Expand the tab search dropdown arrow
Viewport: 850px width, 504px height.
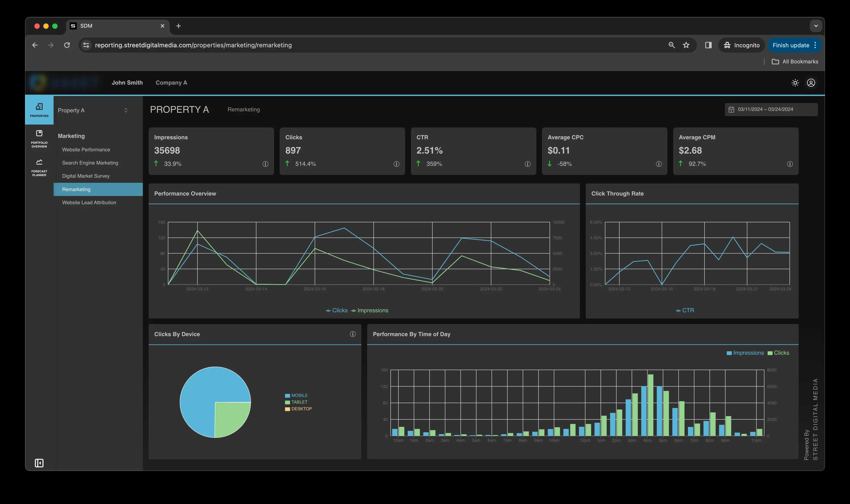pos(816,26)
